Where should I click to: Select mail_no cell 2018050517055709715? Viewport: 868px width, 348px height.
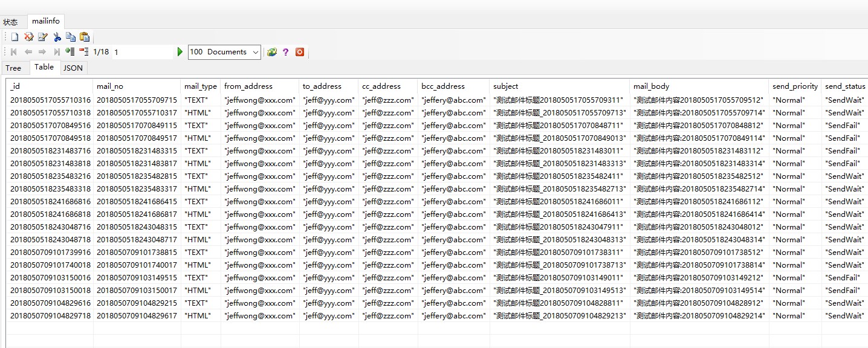click(137, 100)
